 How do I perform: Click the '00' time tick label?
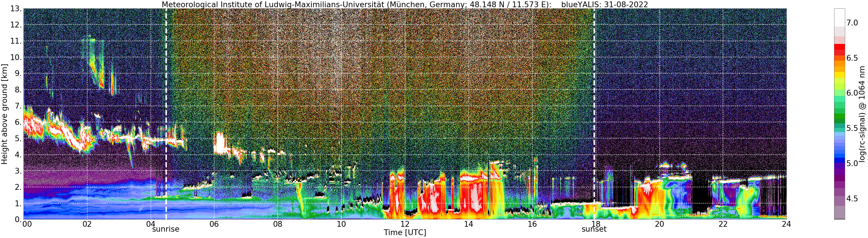tap(27, 224)
